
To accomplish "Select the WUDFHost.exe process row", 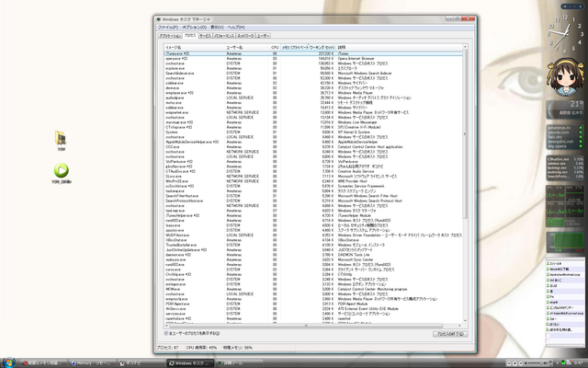I will click(313, 236).
